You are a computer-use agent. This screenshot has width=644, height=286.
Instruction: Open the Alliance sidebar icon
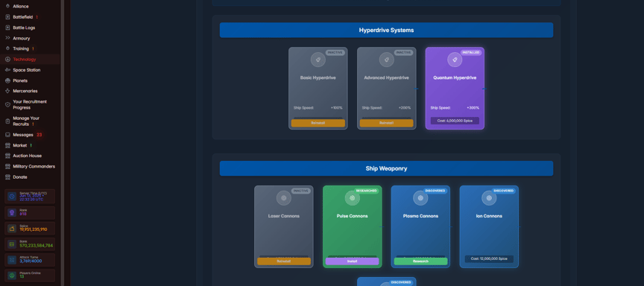7,7
